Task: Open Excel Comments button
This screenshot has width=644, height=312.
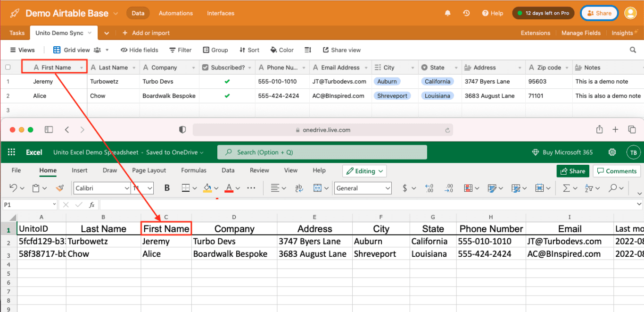Action: click(617, 171)
